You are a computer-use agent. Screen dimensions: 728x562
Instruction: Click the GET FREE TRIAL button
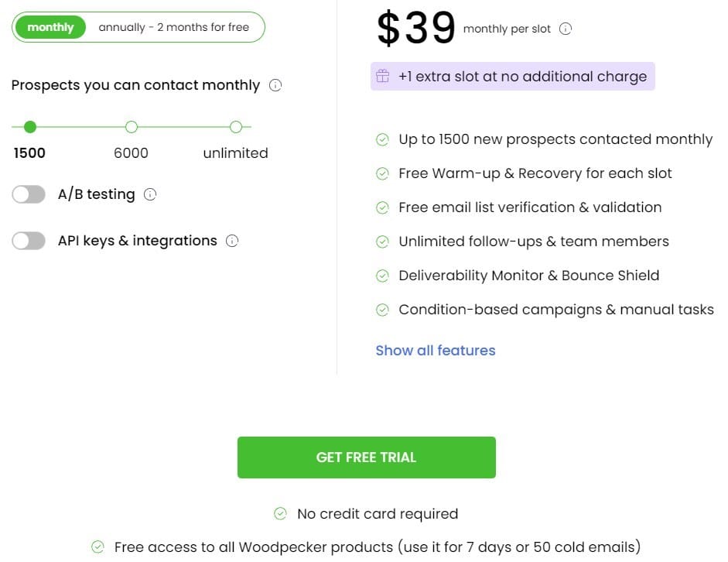coord(367,457)
